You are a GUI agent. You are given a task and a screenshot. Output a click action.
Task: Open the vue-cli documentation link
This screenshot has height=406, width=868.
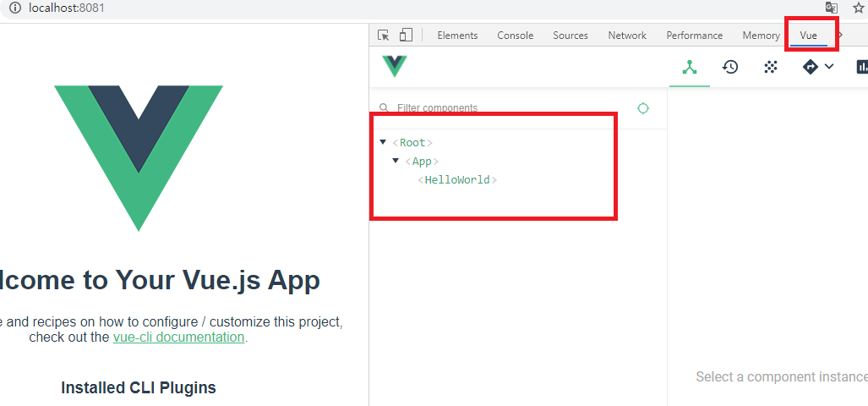(x=179, y=337)
